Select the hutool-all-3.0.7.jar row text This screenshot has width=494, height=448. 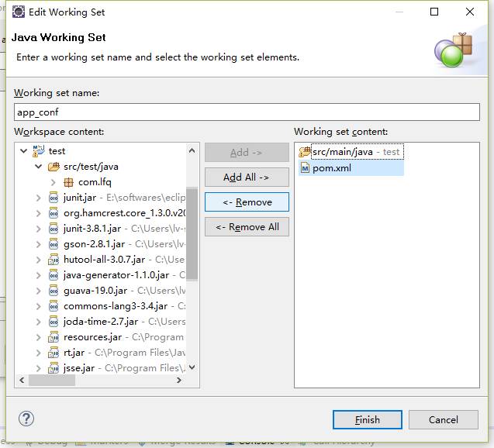pos(104,260)
